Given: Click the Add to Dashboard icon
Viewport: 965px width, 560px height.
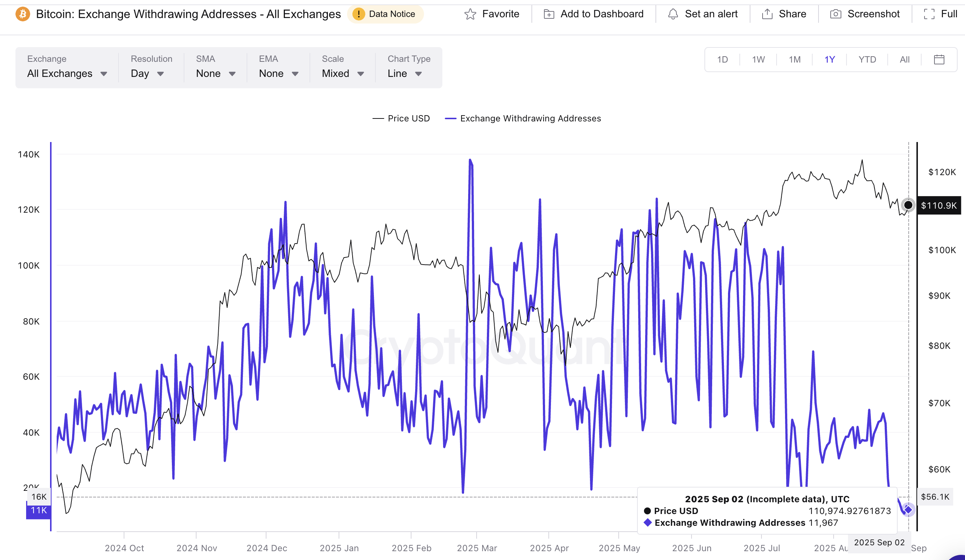Looking at the screenshot, I should click(x=549, y=14).
